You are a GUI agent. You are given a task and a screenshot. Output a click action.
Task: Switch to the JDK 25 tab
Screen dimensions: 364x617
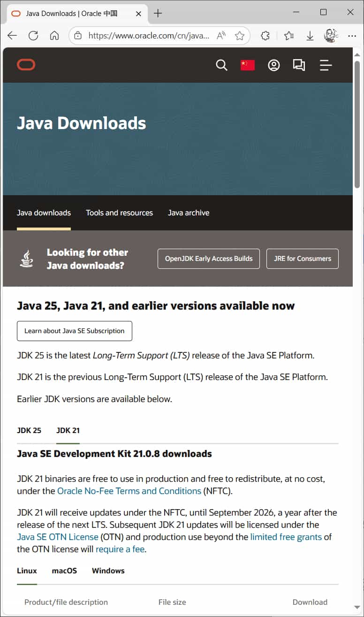pyautogui.click(x=29, y=430)
